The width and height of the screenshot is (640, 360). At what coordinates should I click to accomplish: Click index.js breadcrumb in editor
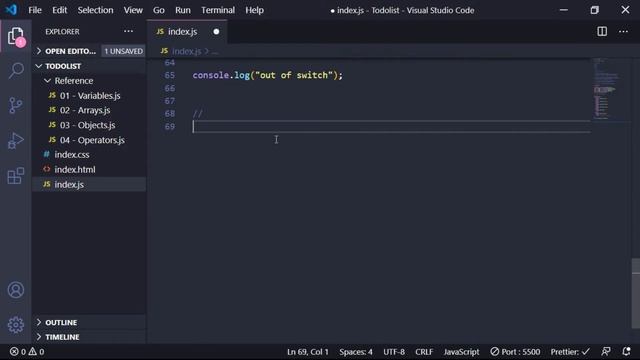tap(186, 51)
